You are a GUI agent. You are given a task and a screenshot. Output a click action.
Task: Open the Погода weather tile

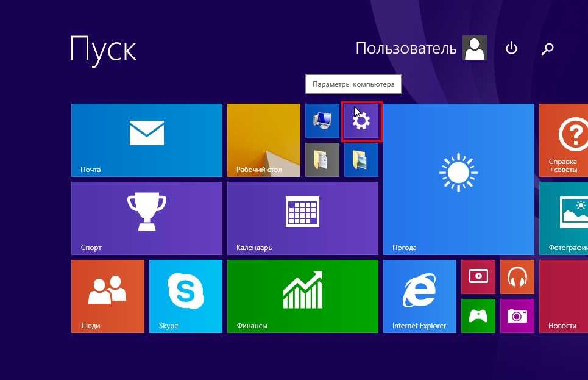(x=458, y=179)
